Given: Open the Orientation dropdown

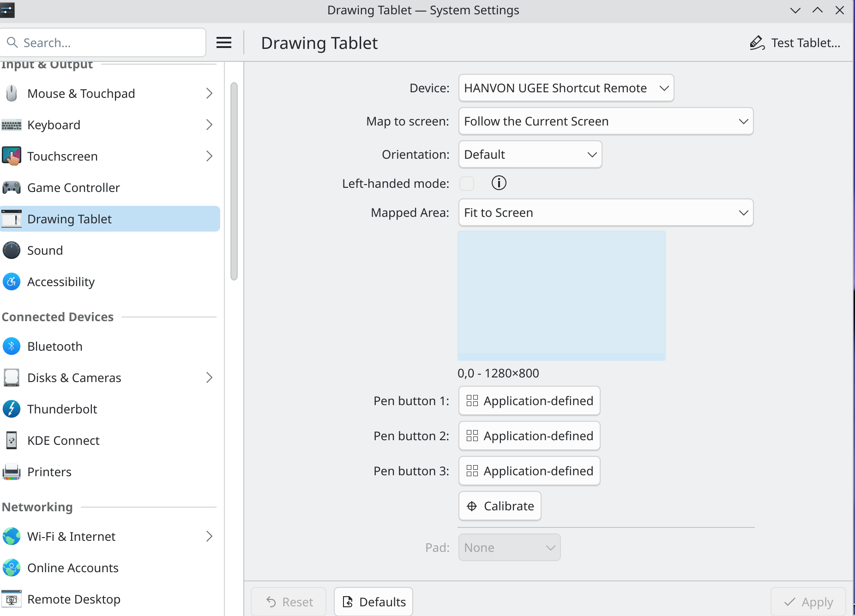Looking at the screenshot, I should pyautogui.click(x=530, y=155).
